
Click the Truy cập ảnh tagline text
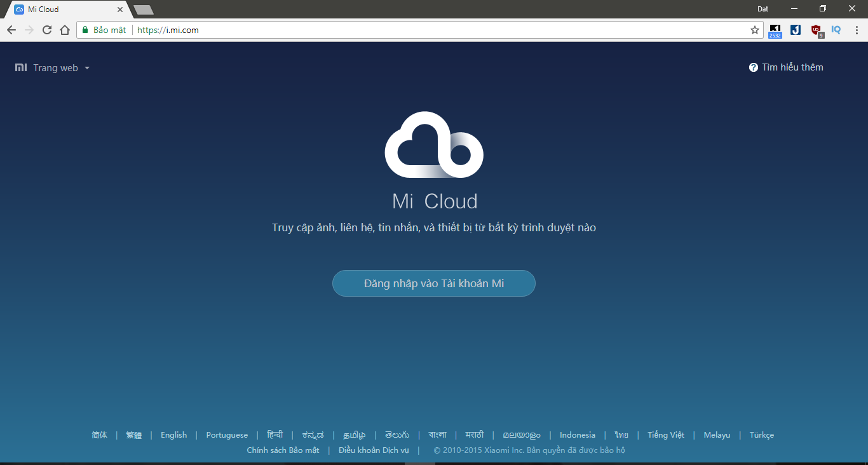(434, 227)
